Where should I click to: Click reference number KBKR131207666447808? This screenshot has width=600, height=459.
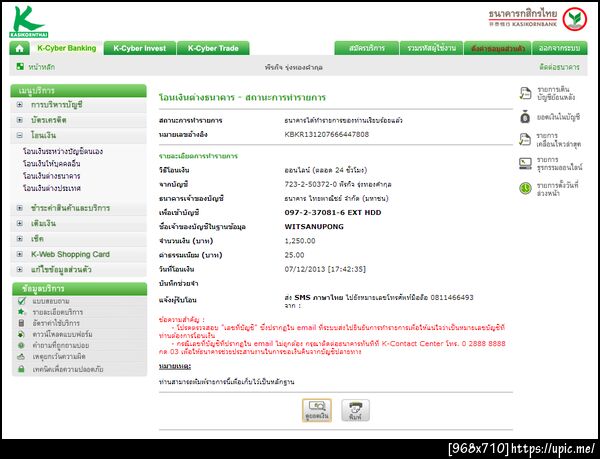327,134
